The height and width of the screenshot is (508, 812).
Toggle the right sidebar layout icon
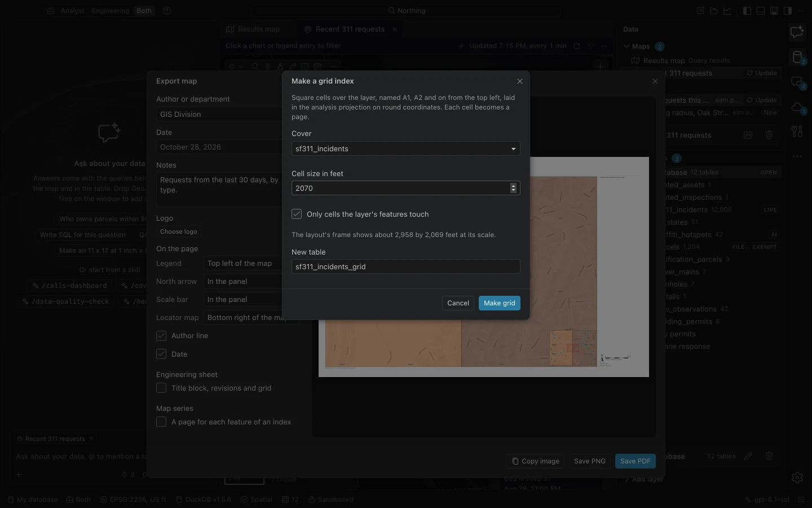(788, 11)
